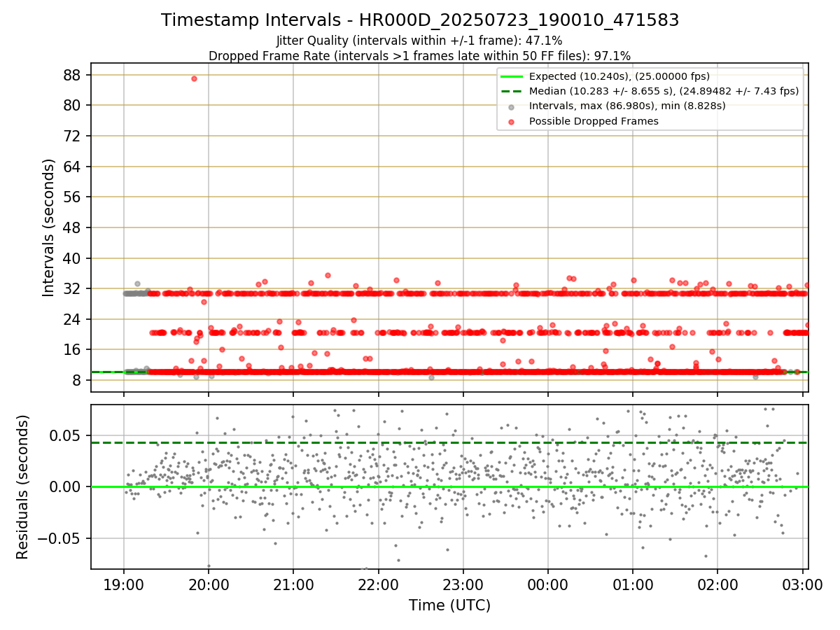
Task: Click the '32' tick on the intervals axis
Action: 72,288
